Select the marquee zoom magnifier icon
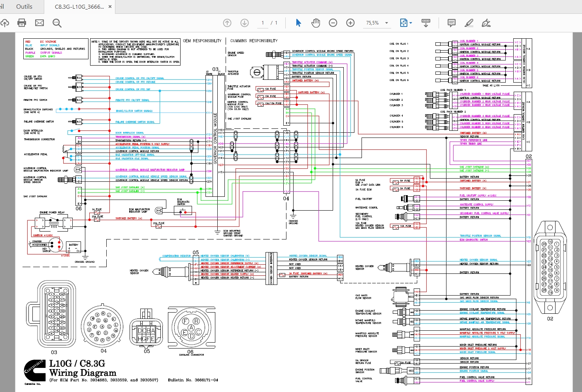The height and width of the screenshot is (392, 582). click(x=57, y=23)
